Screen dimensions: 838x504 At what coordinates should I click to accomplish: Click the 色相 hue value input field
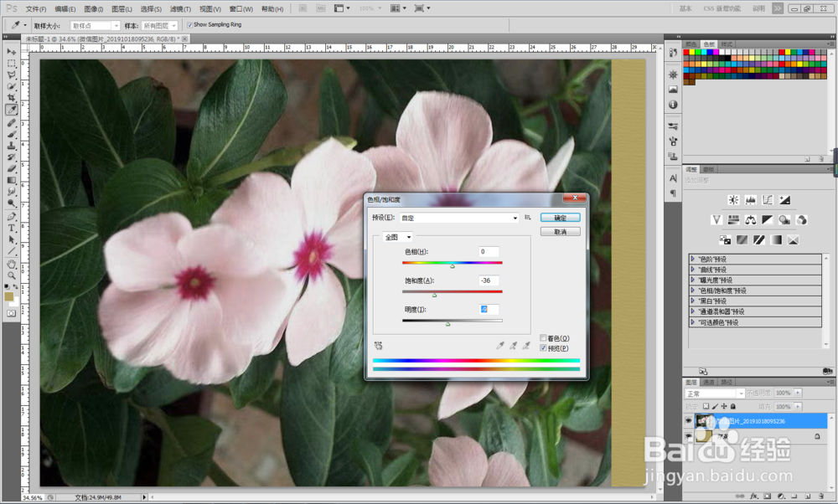click(489, 252)
